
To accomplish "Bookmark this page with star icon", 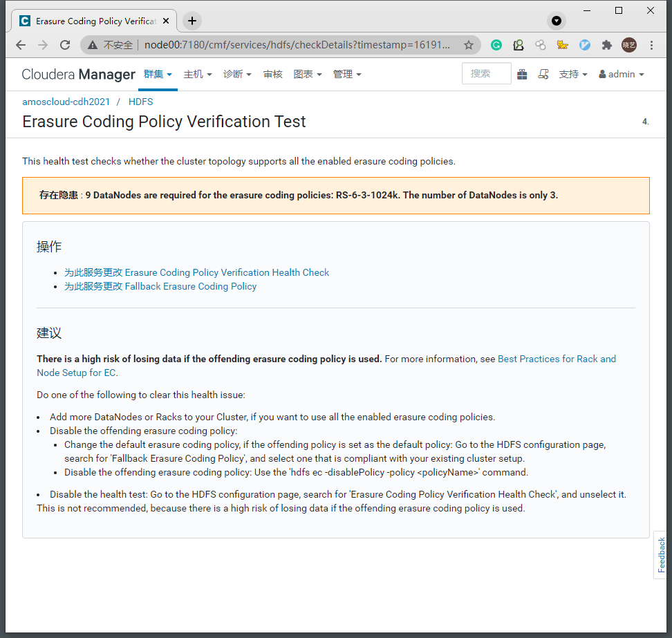I will click(x=469, y=45).
